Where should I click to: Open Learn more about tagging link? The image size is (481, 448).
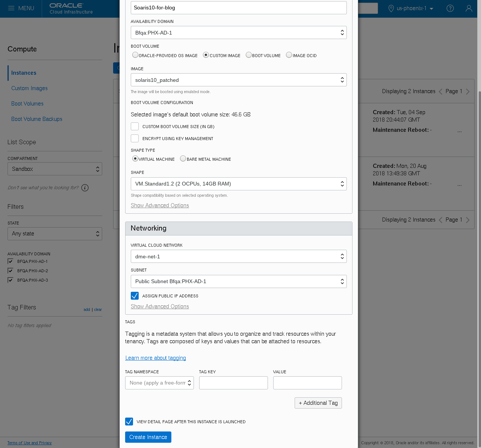[x=156, y=358]
